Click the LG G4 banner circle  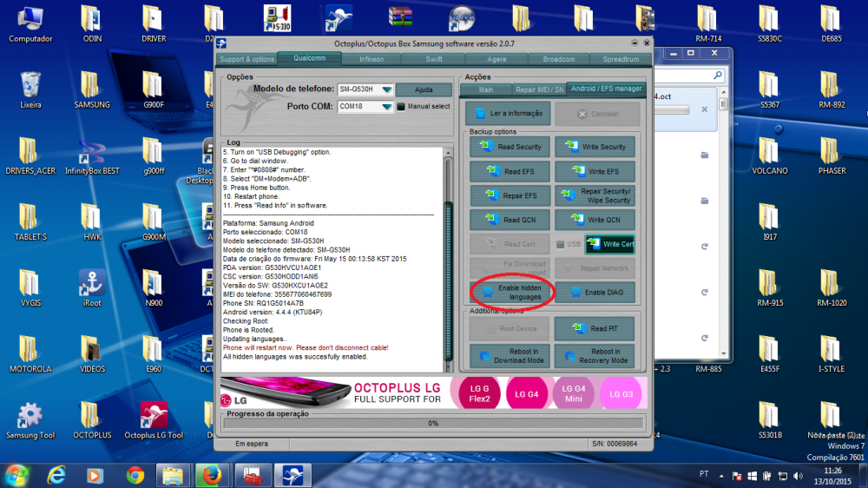pyautogui.click(x=526, y=394)
